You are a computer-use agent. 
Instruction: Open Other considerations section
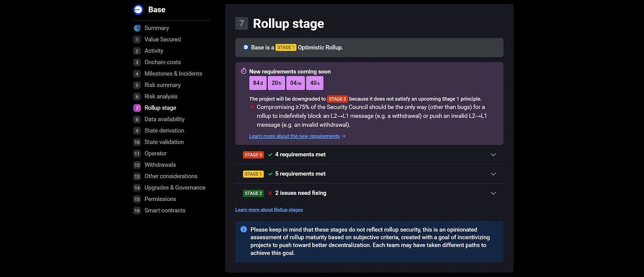pyautogui.click(x=171, y=176)
